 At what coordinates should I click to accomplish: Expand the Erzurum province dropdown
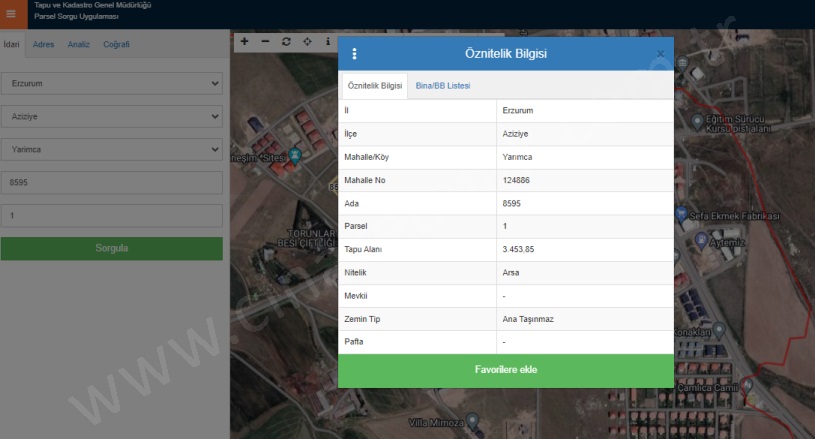111,84
